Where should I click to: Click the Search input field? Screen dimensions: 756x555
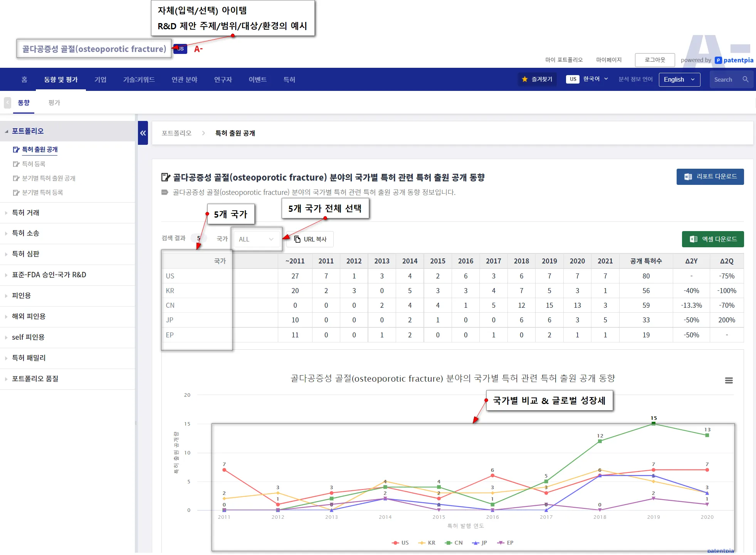pos(724,79)
